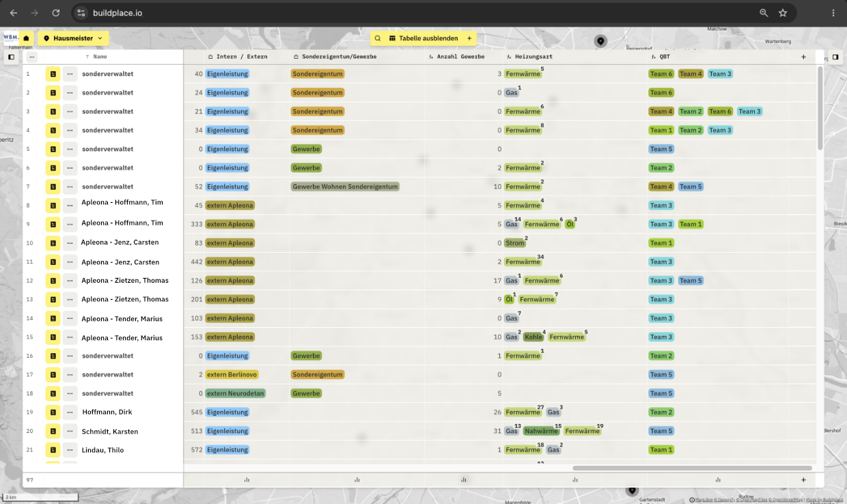Add a new column with header plus

point(803,57)
